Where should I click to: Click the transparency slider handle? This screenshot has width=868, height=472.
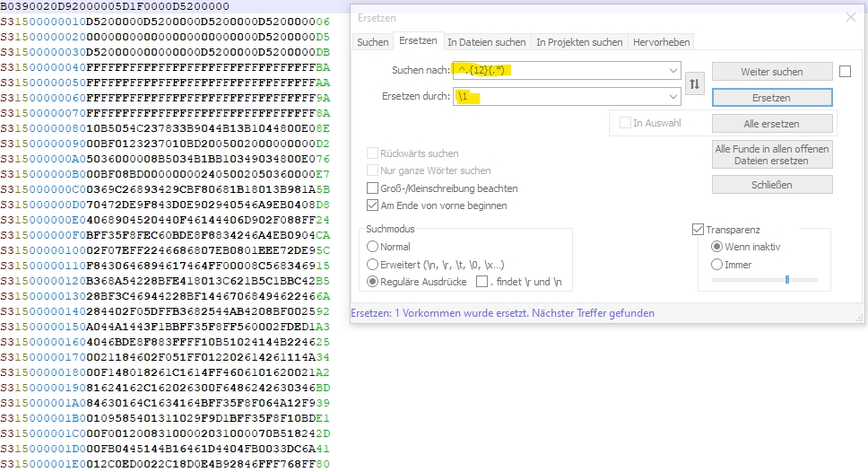click(x=786, y=280)
